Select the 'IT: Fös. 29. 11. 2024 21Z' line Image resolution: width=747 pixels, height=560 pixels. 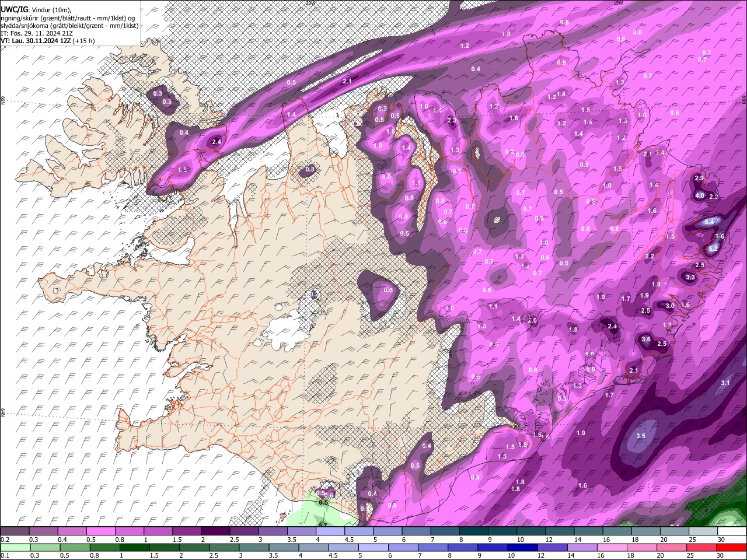point(36,33)
